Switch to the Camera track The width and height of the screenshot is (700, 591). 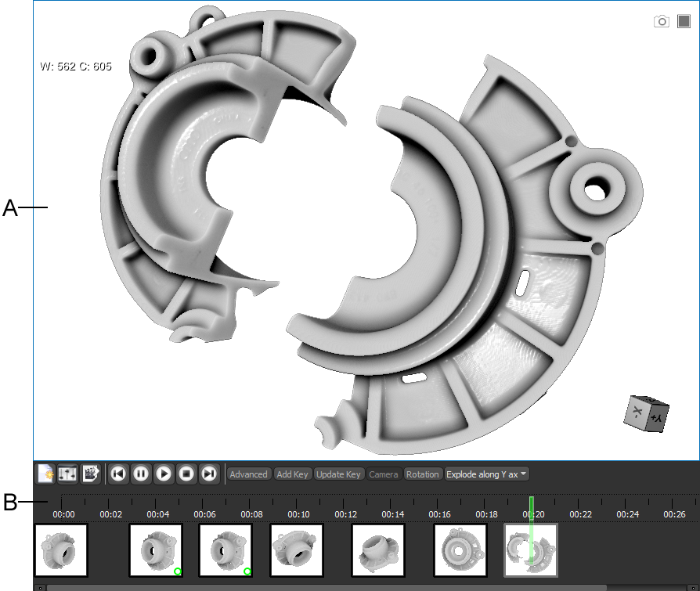[x=383, y=474]
